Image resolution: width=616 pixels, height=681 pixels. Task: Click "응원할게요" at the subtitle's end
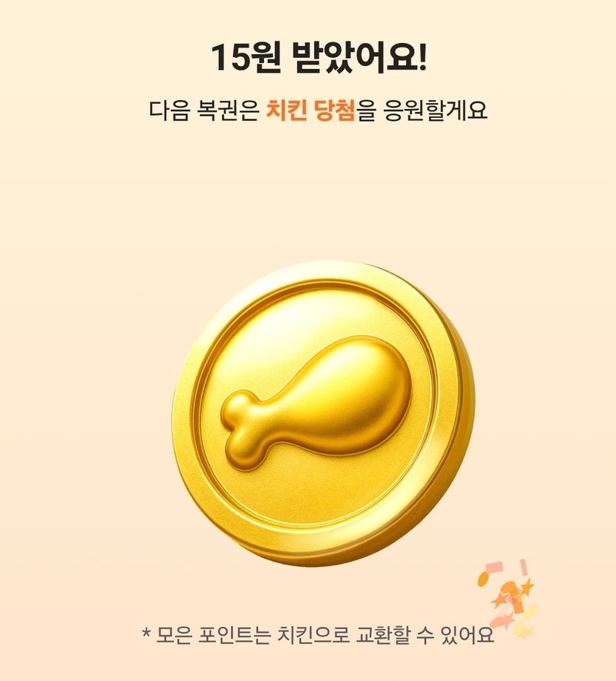pos(436,110)
